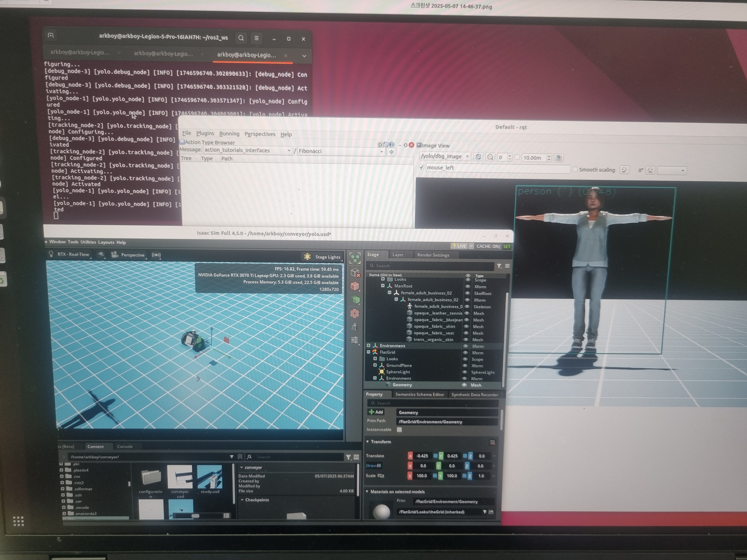The image size is (747, 560).
Task: Click the Add property button
Action: [376, 412]
